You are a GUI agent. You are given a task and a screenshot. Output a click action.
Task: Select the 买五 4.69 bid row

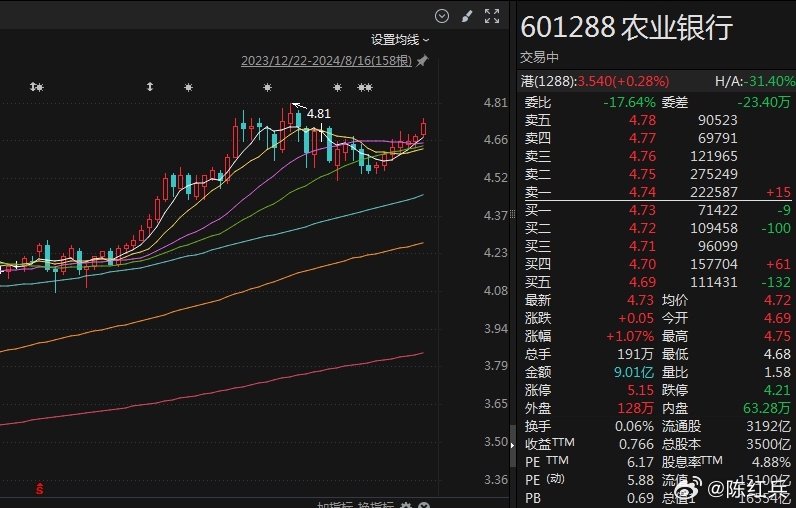tap(656, 282)
